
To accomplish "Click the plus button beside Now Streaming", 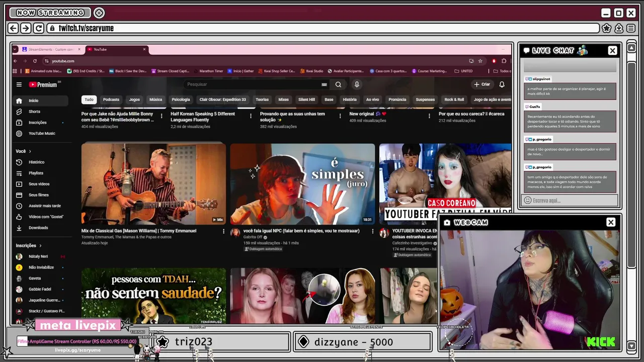I will click(99, 13).
